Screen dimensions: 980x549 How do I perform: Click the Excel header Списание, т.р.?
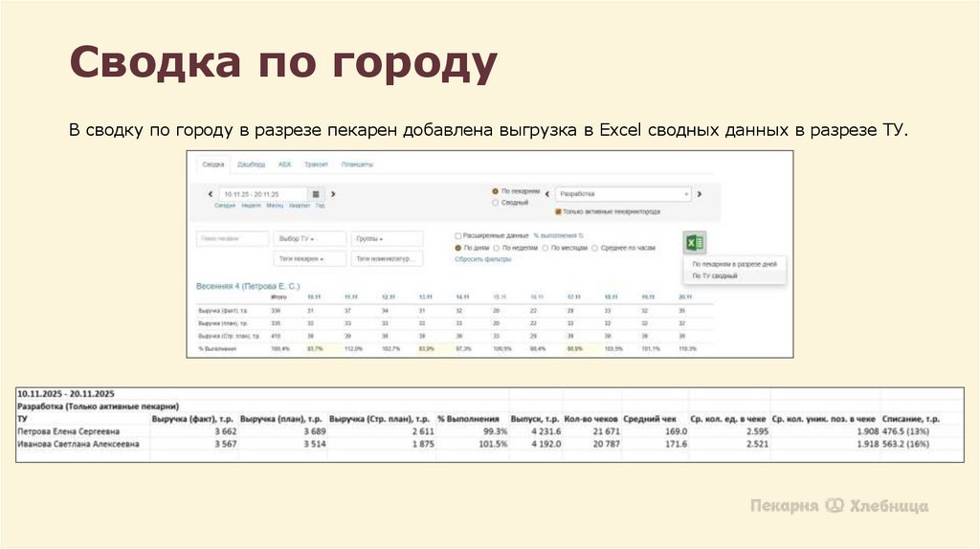911,419
